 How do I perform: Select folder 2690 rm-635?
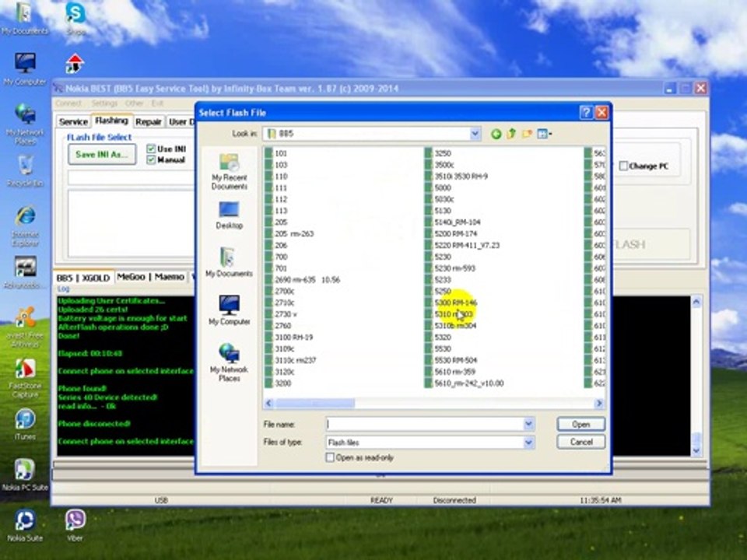[x=303, y=279]
